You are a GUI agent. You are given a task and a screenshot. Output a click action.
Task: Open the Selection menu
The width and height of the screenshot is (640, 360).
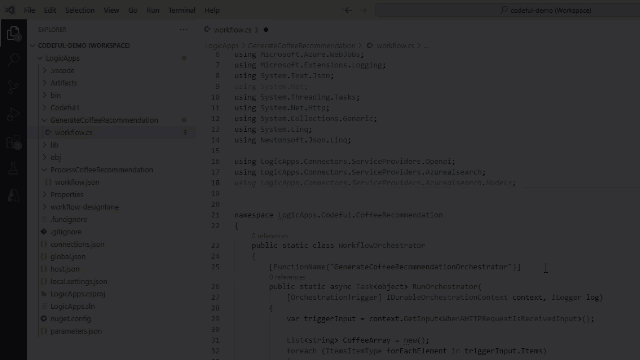80,10
